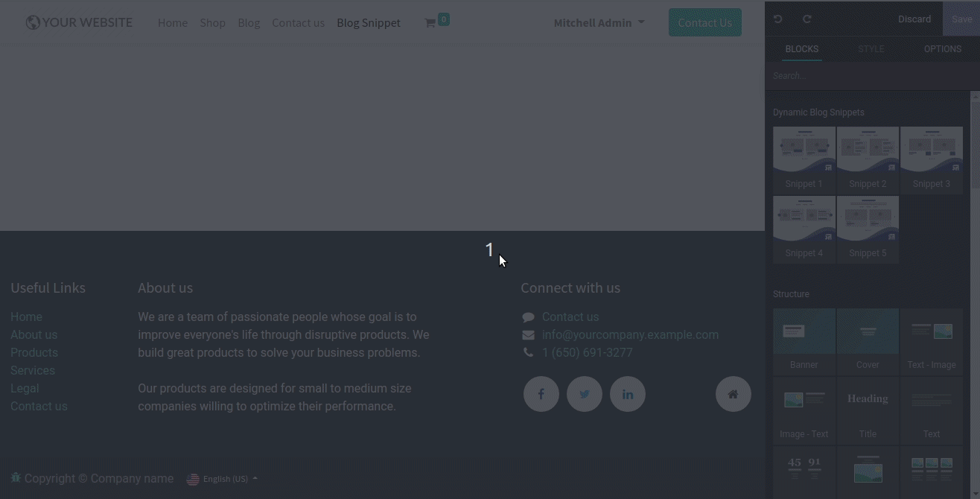The height and width of the screenshot is (499, 980).
Task: Click the About us footer heading
Action: point(165,287)
